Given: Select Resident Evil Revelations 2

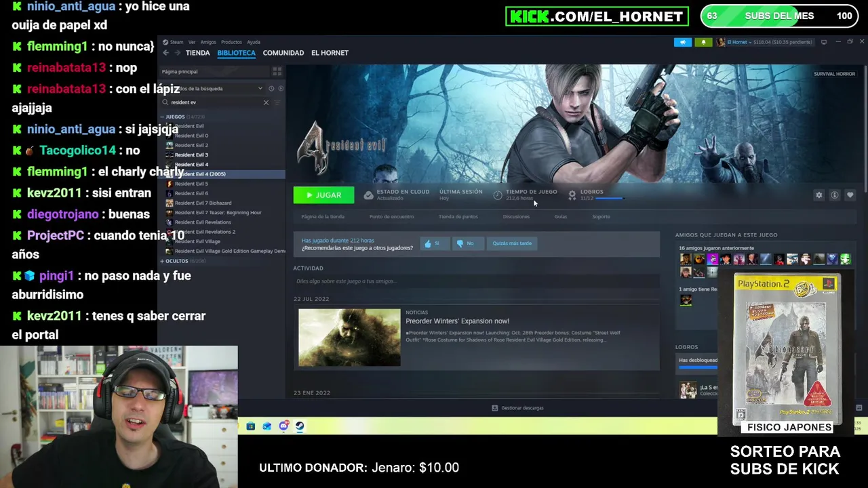Looking at the screenshot, I should point(205,232).
